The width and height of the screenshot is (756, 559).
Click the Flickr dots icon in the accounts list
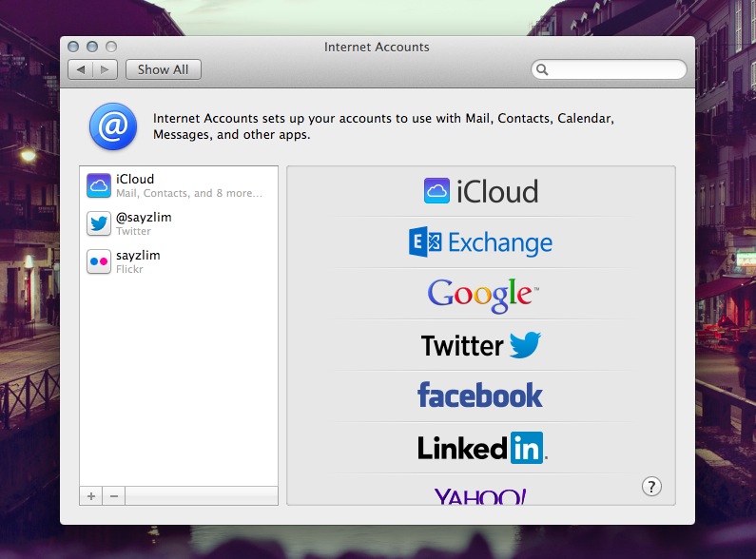click(x=99, y=261)
